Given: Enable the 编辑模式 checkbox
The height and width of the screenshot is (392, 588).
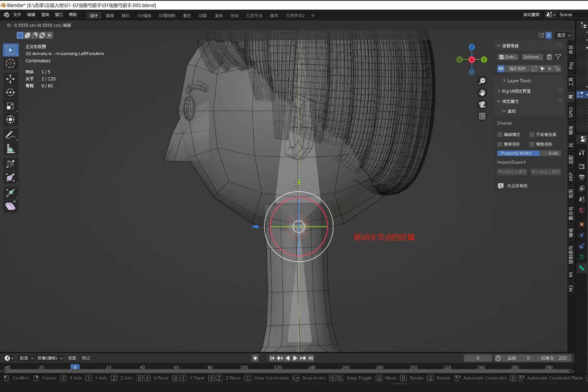Looking at the screenshot, I should tap(500, 135).
